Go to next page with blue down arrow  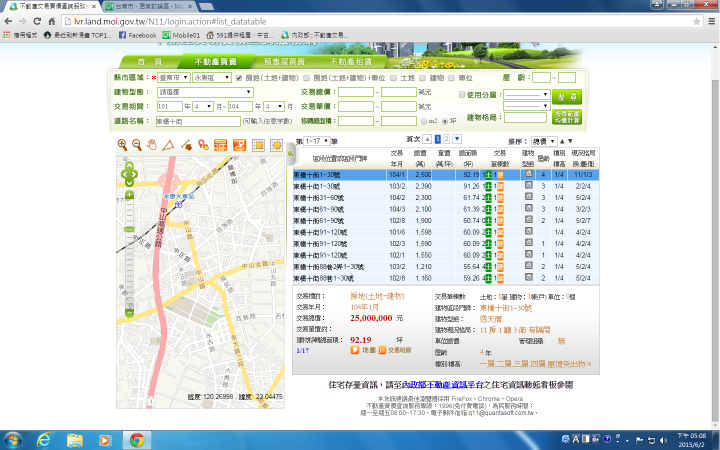point(457,139)
